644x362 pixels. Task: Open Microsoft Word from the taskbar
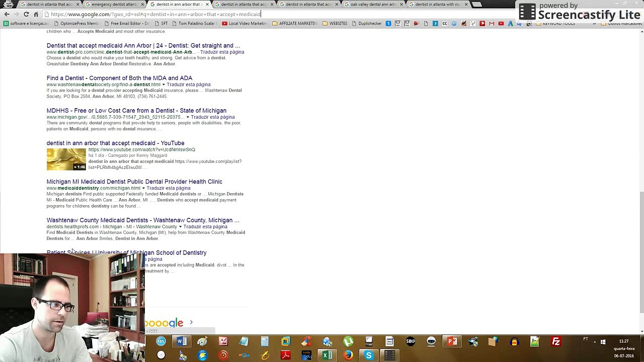click(x=182, y=342)
